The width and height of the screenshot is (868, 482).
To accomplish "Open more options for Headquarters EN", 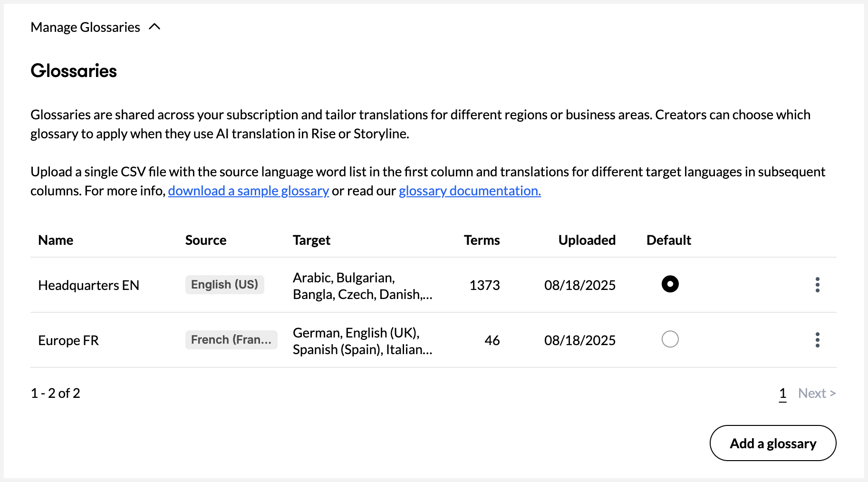I will [817, 285].
